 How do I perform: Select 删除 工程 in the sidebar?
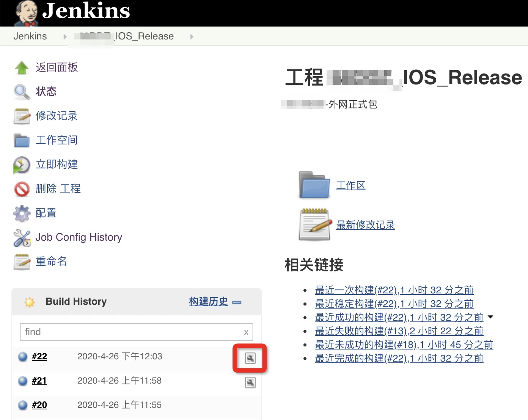click(x=58, y=189)
